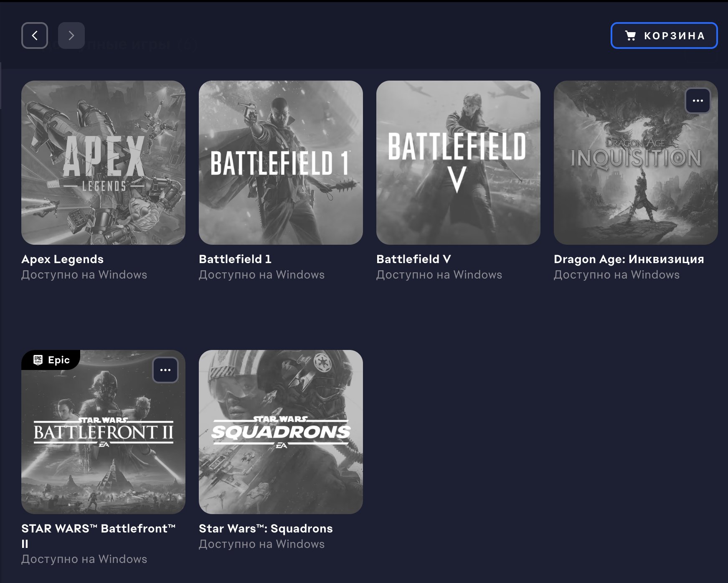Screen dimensions: 728x583
Task: Open the Корзина cart button
Action: point(664,35)
